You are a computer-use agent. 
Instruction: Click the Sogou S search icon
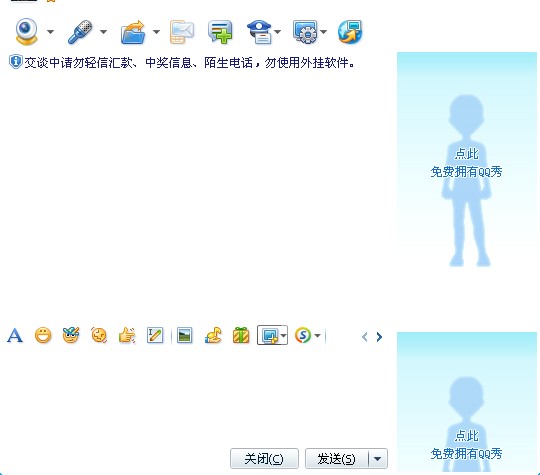click(303, 335)
